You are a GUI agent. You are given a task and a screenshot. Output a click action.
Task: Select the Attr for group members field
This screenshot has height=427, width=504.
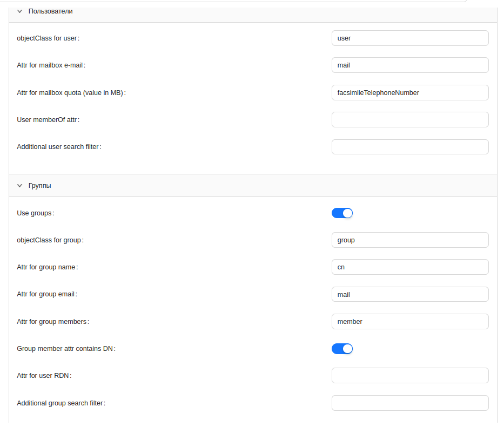pyautogui.click(x=409, y=322)
